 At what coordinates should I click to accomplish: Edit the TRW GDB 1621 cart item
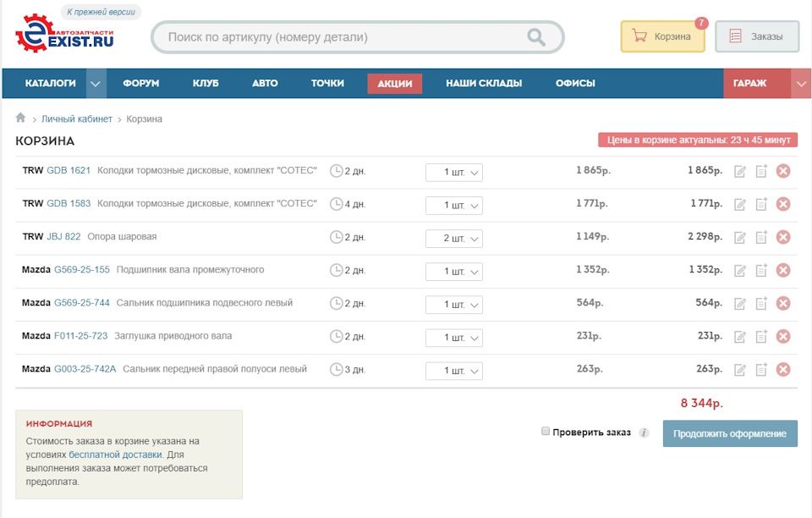click(x=740, y=171)
